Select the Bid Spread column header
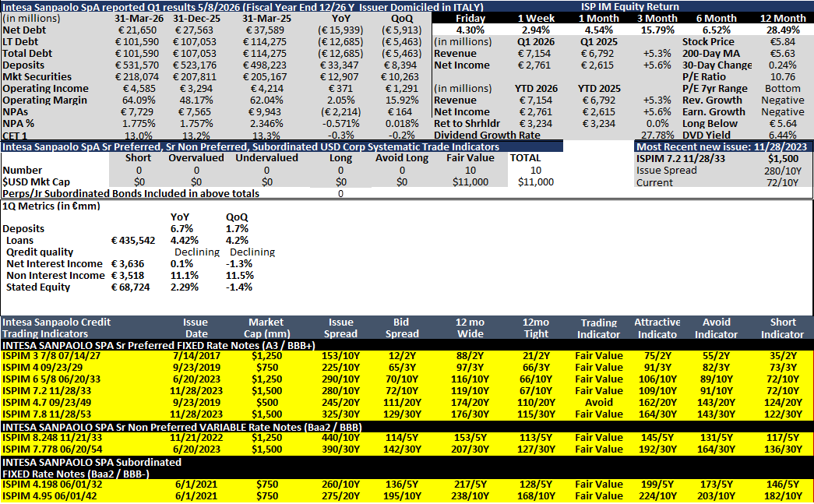814x504 pixels. 401,328
